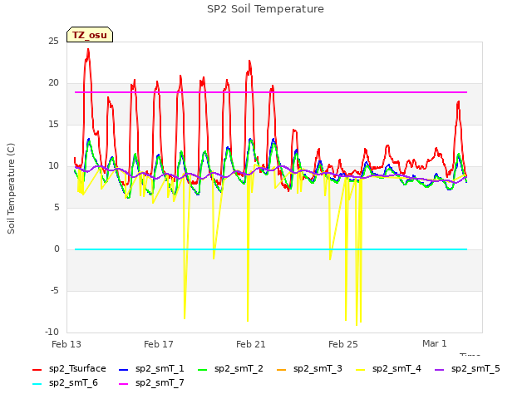532x399 pixels.
Task: Click the SP2 Soil Temperature chart title
Action: point(265,9)
